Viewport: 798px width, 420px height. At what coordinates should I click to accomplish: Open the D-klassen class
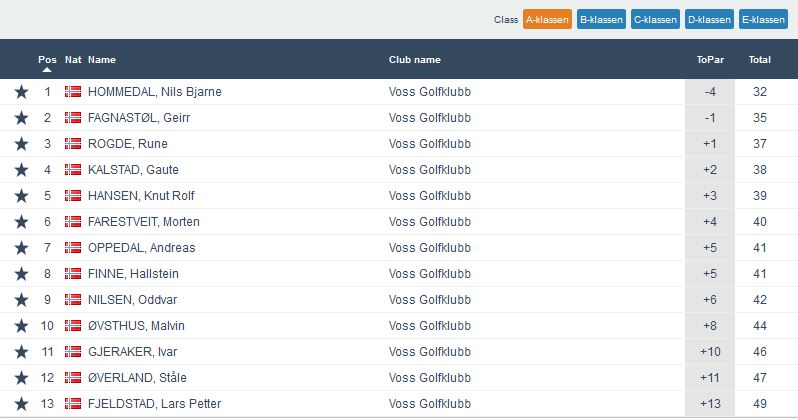point(709,20)
